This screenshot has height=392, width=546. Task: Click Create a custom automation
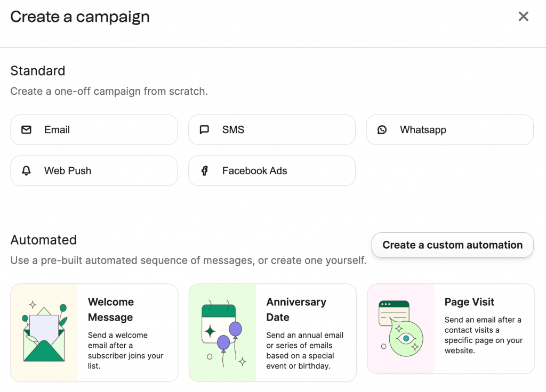click(x=452, y=245)
